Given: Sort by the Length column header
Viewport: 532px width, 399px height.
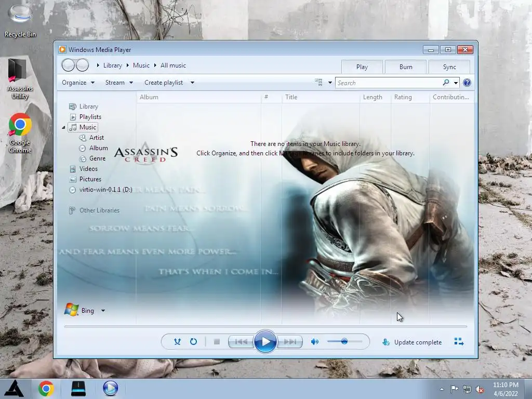Looking at the screenshot, I should point(376,97).
